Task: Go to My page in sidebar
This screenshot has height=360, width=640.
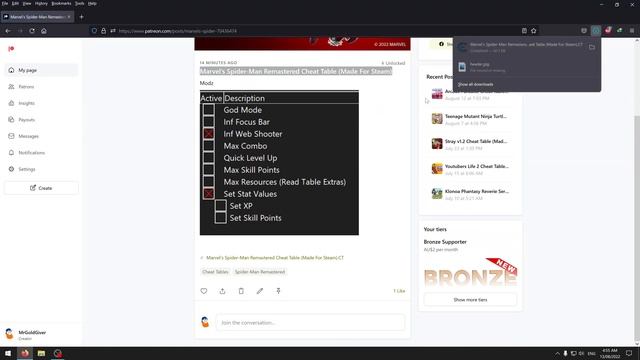Action: click(41, 70)
